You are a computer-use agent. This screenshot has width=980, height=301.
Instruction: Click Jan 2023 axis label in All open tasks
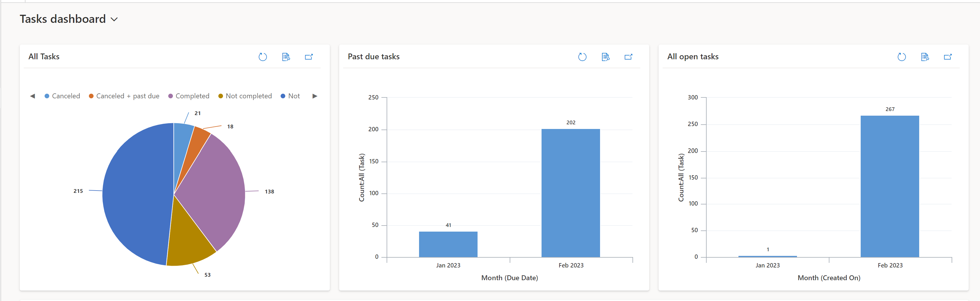[767, 265]
